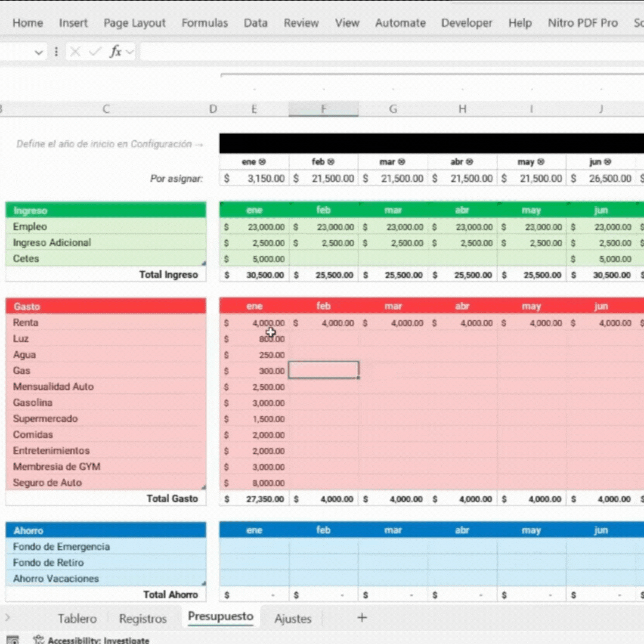Click the accessibility checker status icon
This screenshot has width=644, height=644.
(x=39, y=640)
